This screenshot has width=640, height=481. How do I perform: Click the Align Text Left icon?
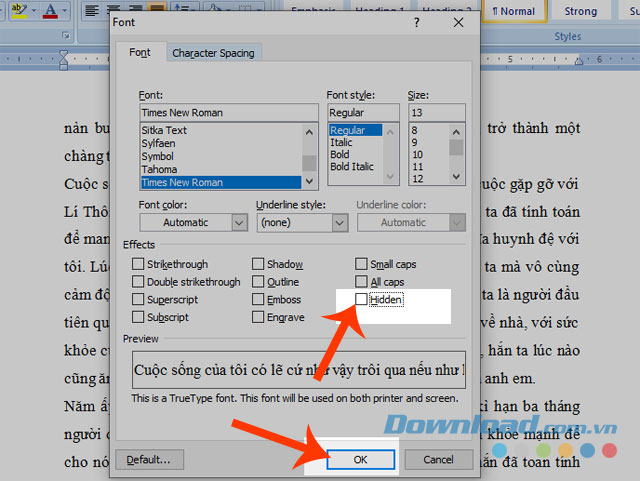click(x=91, y=10)
